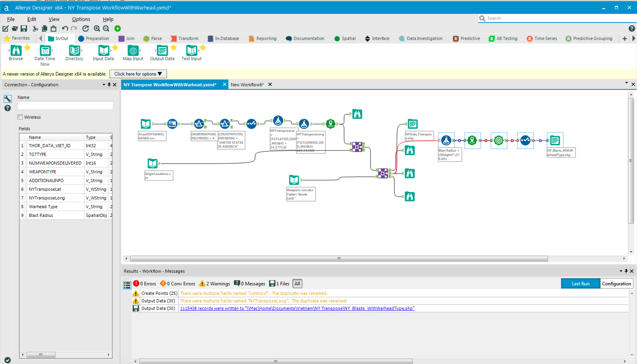The image size is (637, 364).
Task: Select the AnyaVIETNAMCLEANED.csv input node
Action: [x=146, y=124]
